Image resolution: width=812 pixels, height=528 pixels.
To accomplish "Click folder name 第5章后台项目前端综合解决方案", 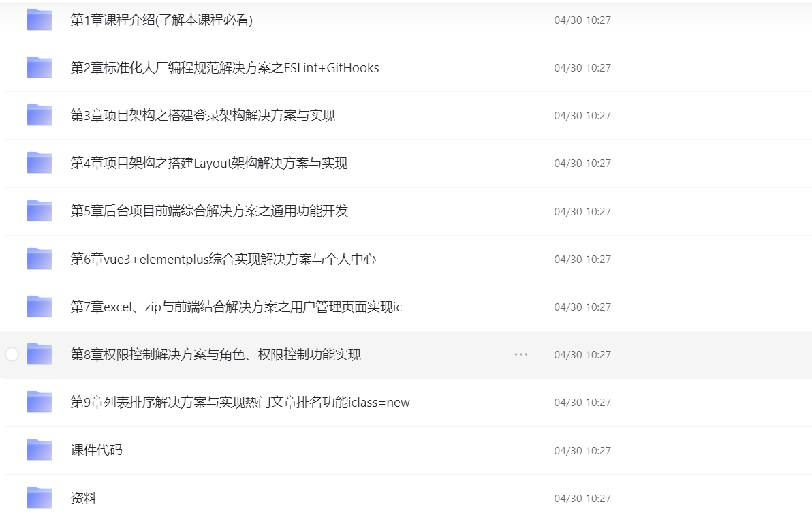I will coord(209,211).
